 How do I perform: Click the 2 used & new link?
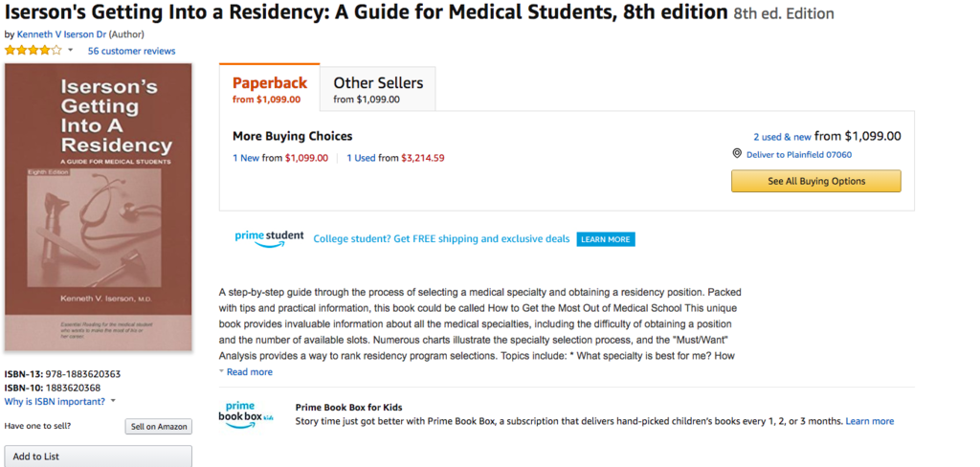[x=782, y=137]
